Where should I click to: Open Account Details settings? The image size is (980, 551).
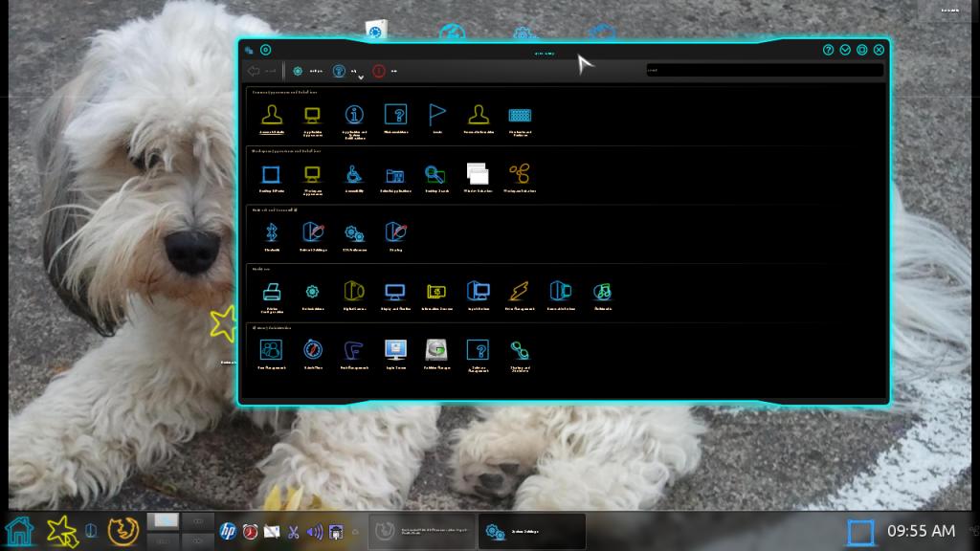[272, 117]
